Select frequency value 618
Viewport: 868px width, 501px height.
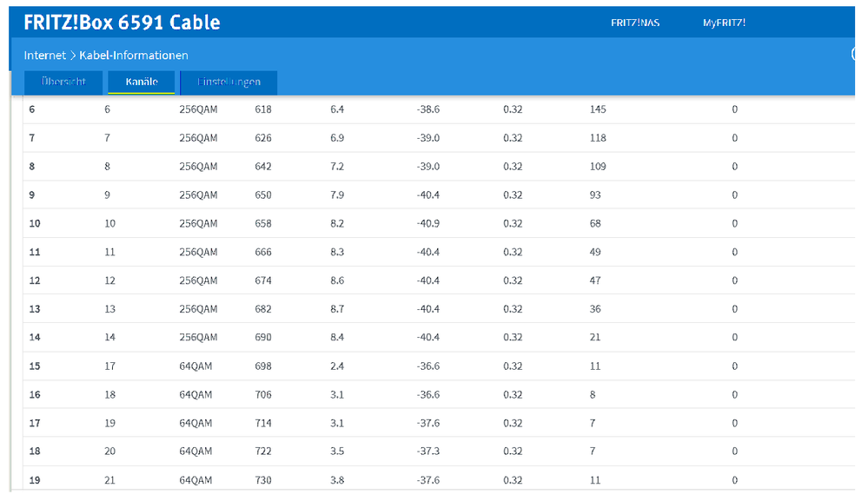(x=263, y=109)
